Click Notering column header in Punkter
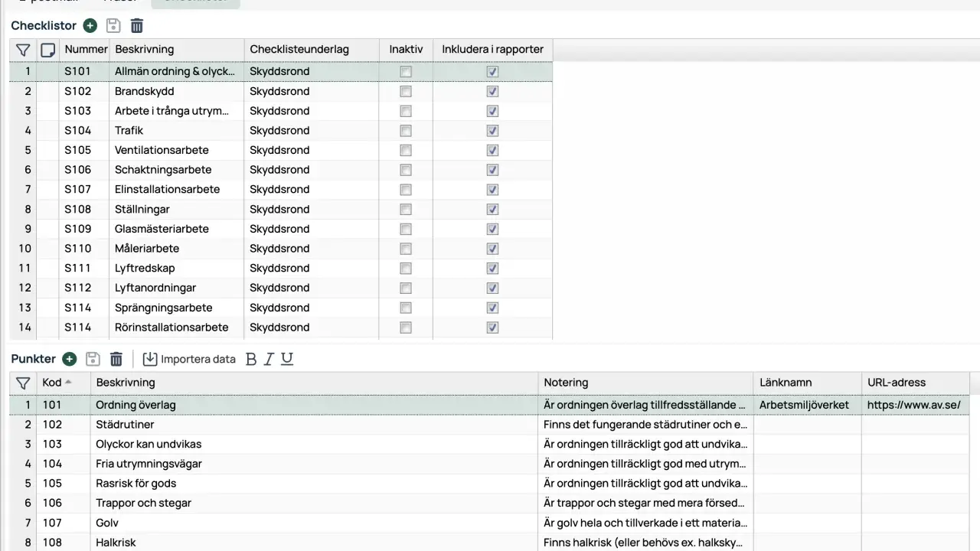The image size is (980, 551). tap(645, 383)
